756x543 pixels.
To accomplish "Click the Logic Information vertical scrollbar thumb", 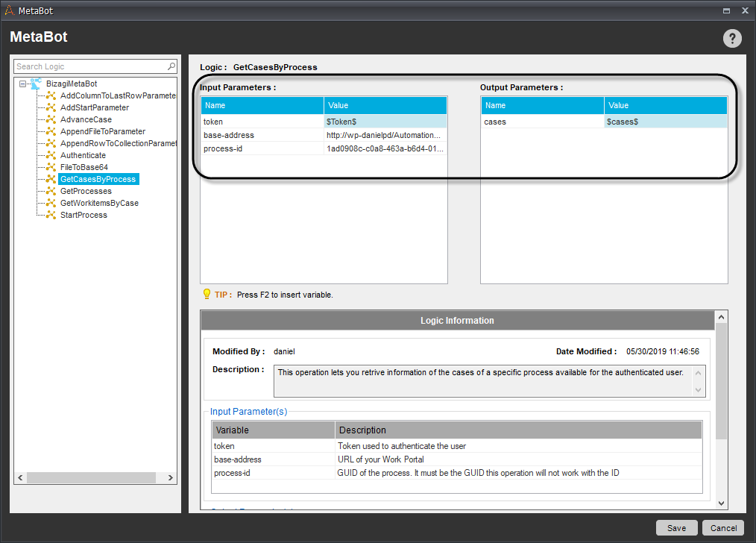I will [x=721, y=381].
